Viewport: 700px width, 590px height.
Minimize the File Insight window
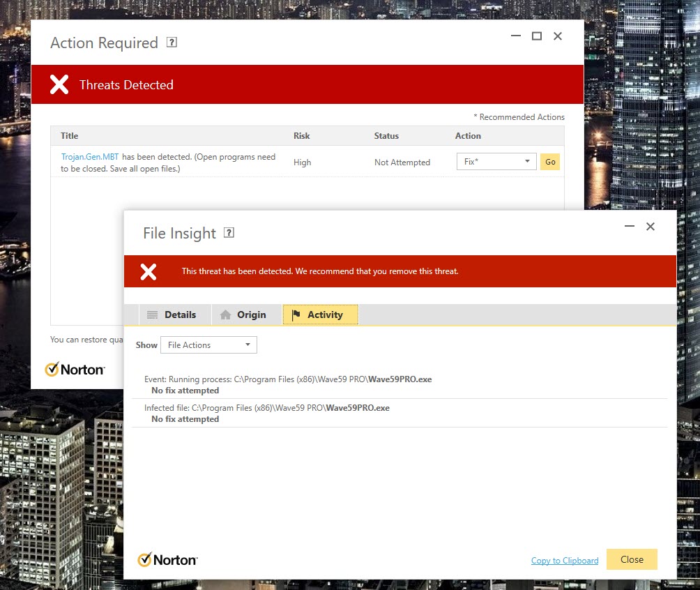pyautogui.click(x=630, y=226)
